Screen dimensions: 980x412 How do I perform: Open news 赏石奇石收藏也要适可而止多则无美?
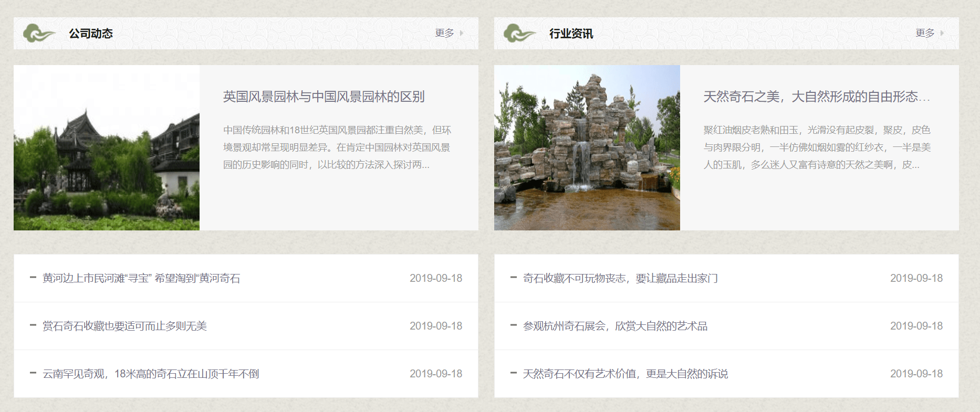point(124,326)
